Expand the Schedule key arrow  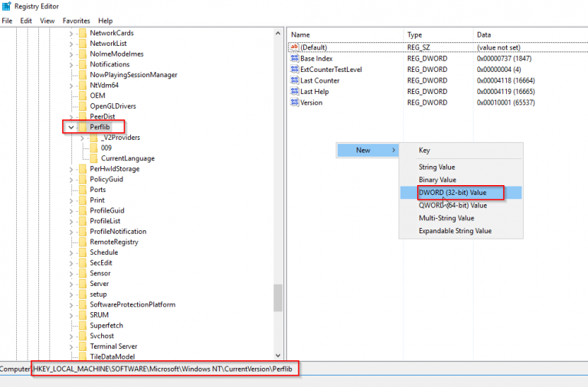[x=70, y=252]
